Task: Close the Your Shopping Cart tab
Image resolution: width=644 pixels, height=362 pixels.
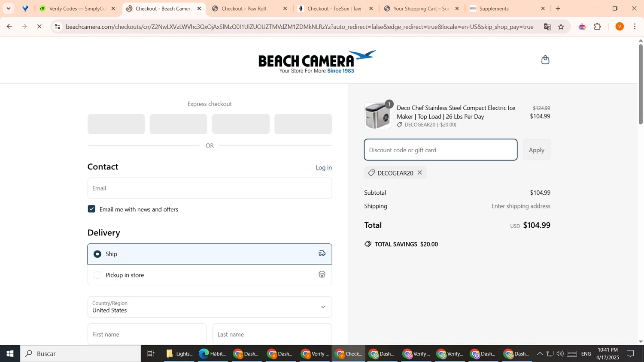Action: click(x=457, y=9)
